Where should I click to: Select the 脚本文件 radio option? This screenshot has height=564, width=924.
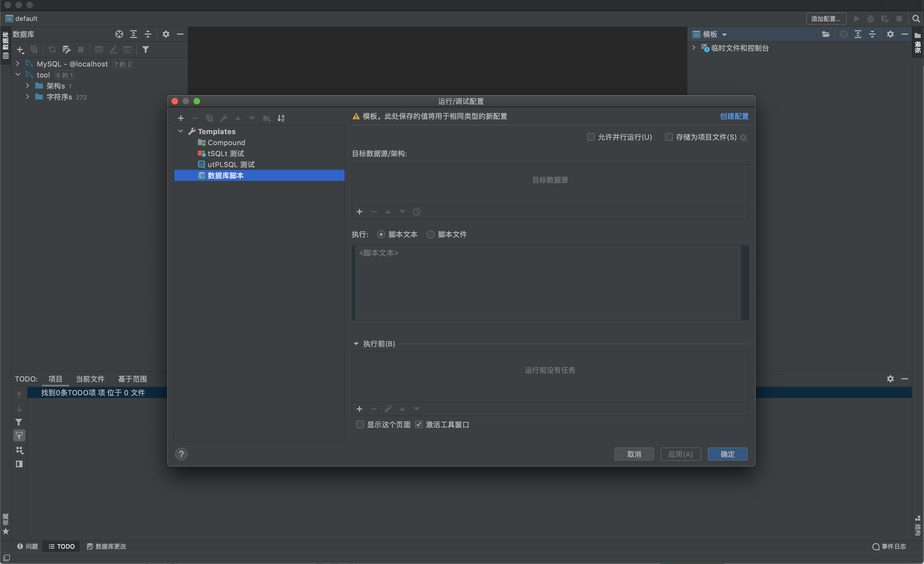[x=430, y=234]
